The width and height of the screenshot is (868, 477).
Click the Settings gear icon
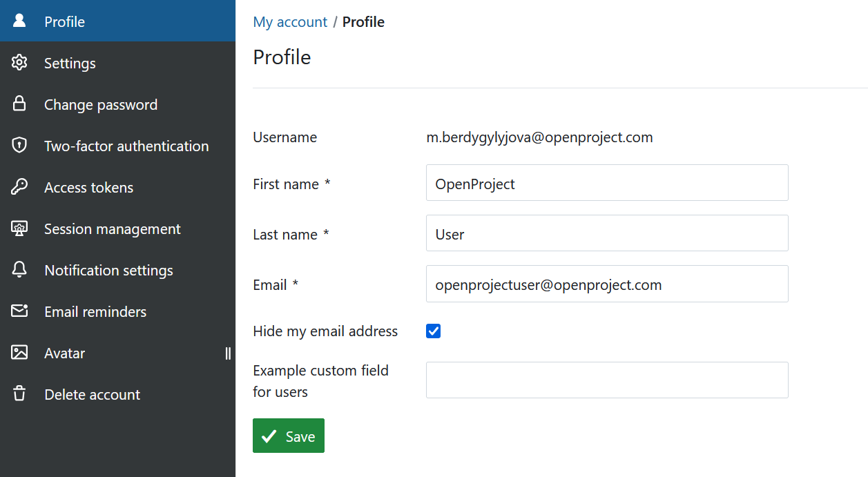[19, 63]
